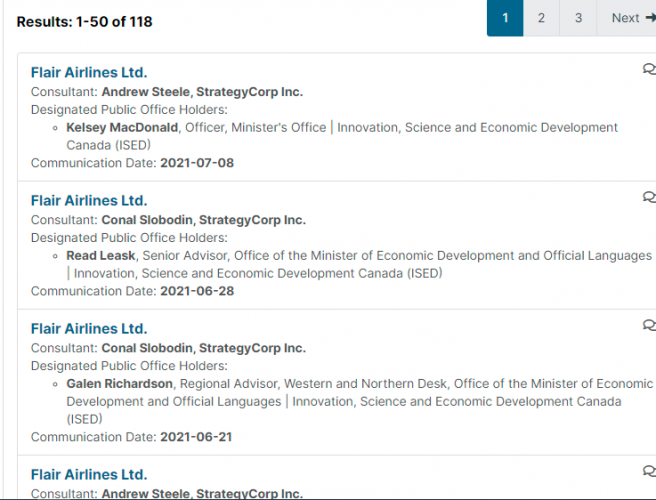The height and width of the screenshot is (500, 656).
Task: Go to results page 3
Action: click(x=578, y=18)
